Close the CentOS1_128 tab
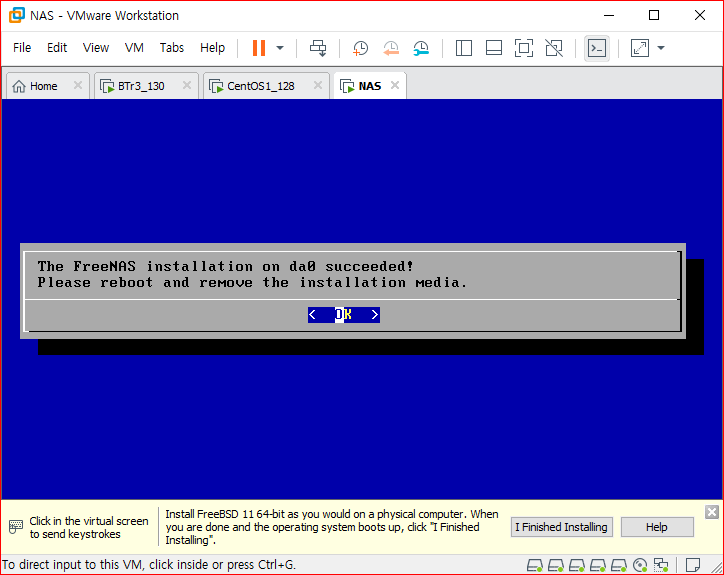 point(318,85)
